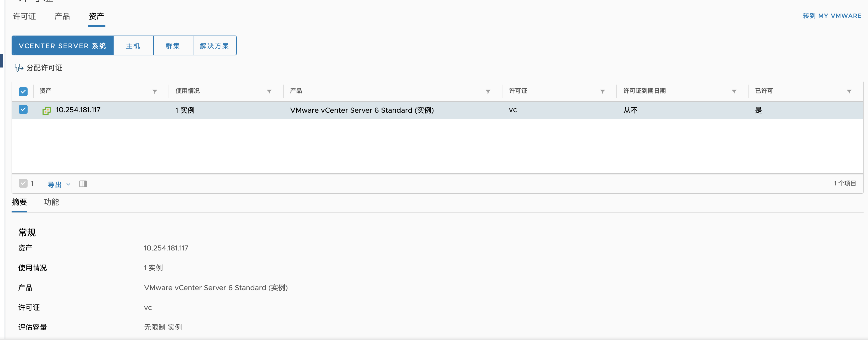This screenshot has height=340, width=868.
Task: Open the 许可证 column filter
Action: coord(603,91)
